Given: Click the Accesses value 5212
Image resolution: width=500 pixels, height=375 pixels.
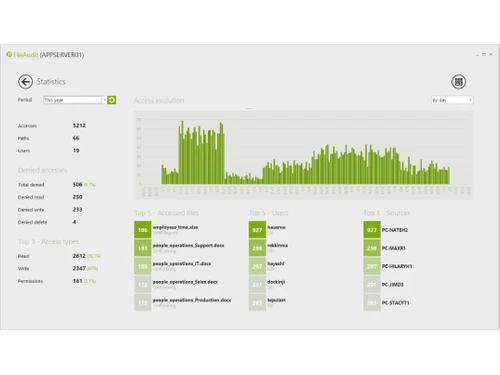Looking at the screenshot, I should 79,126.
